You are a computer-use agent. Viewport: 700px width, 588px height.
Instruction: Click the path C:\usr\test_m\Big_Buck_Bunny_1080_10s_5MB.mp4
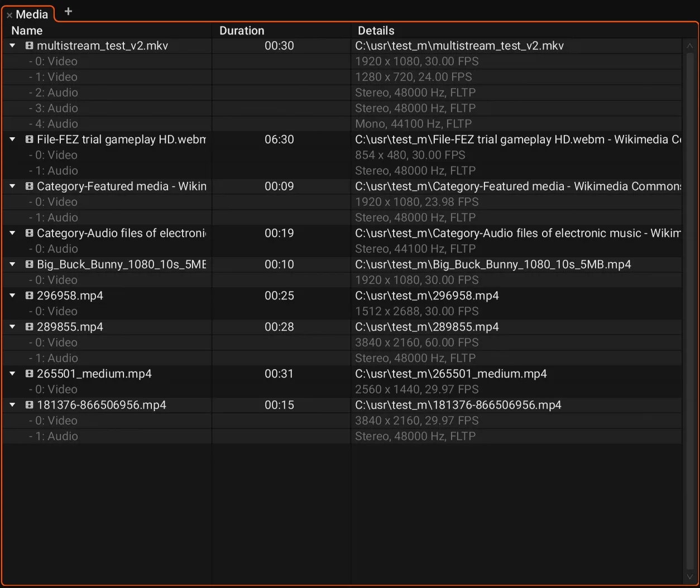coord(493,264)
